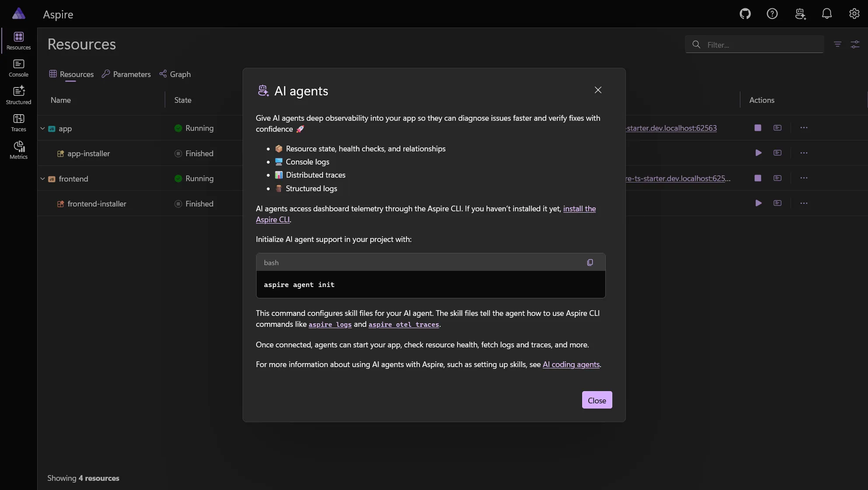Open the Help question mark icon
This screenshot has height=490, width=868.
tap(772, 14)
